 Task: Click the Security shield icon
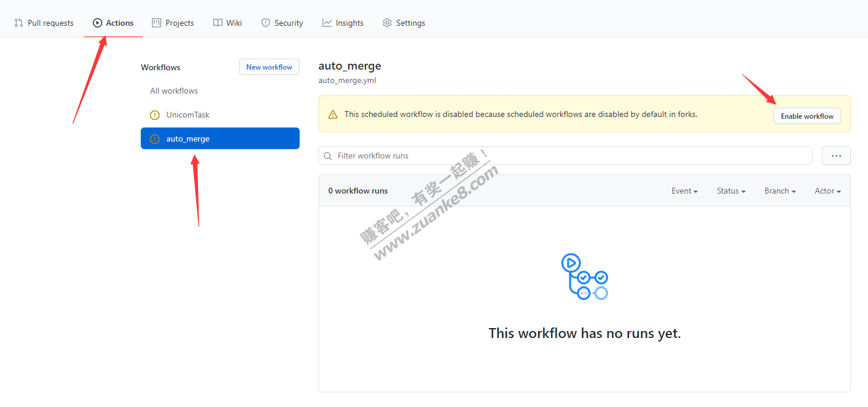point(266,23)
